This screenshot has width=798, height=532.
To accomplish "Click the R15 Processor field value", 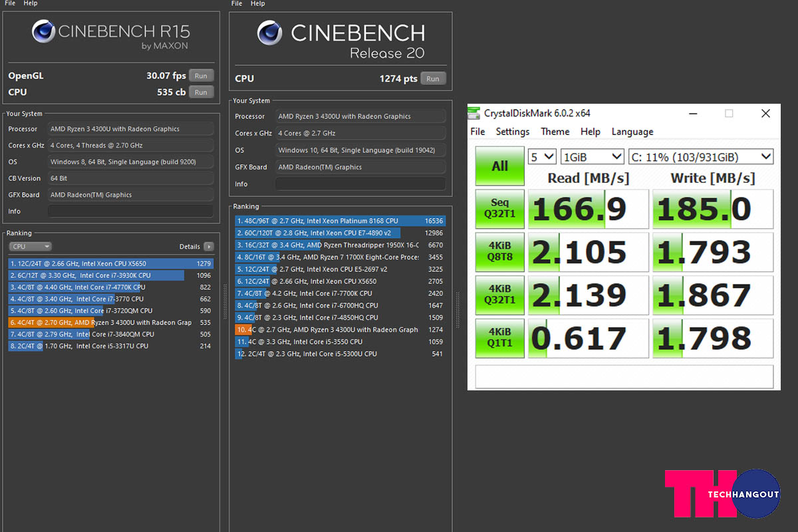I will pyautogui.click(x=130, y=129).
